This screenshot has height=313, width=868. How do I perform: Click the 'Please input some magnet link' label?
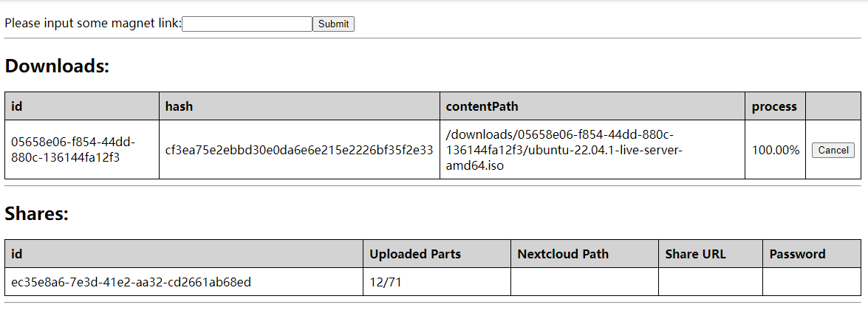93,24
